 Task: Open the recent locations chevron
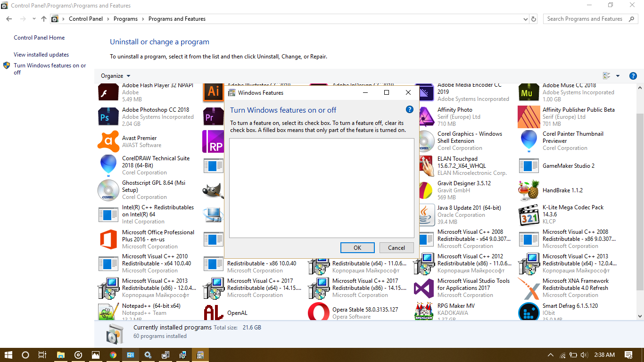(x=34, y=19)
